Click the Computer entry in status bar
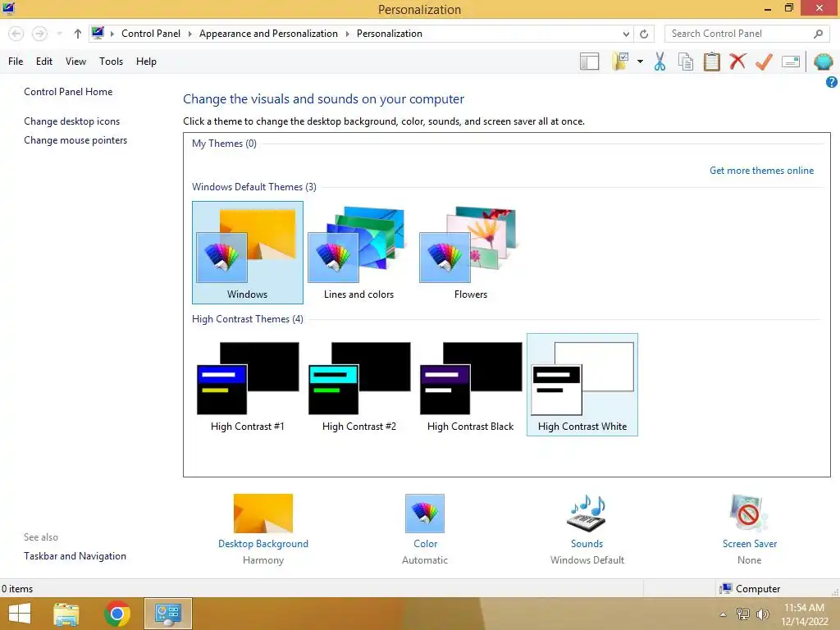Viewport: 840px width, 630px height. 750,589
